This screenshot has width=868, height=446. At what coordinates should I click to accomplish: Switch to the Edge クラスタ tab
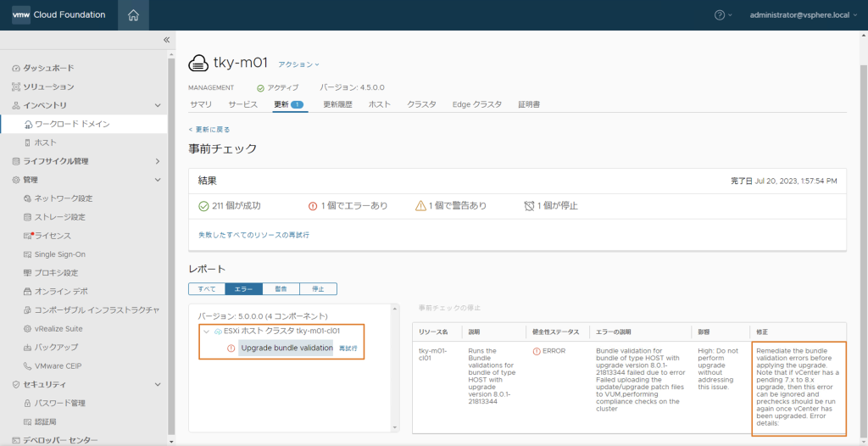[x=477, y=104]
